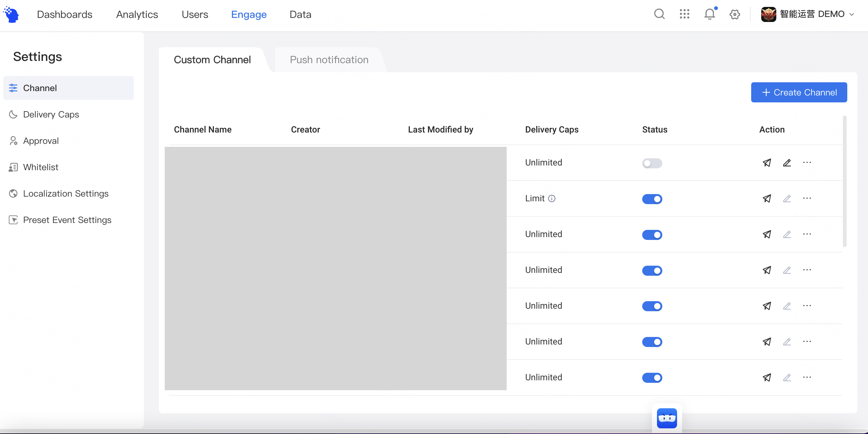Click the info icon next to Limit
Viewport: 868px width, 434px height.
[551, 199]
